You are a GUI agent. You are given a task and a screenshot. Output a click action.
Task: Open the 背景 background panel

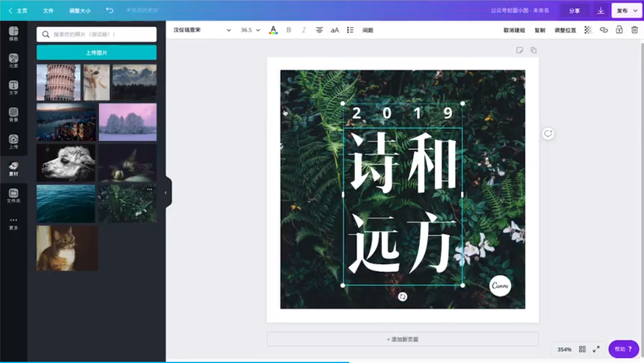[x=14, y=115]
